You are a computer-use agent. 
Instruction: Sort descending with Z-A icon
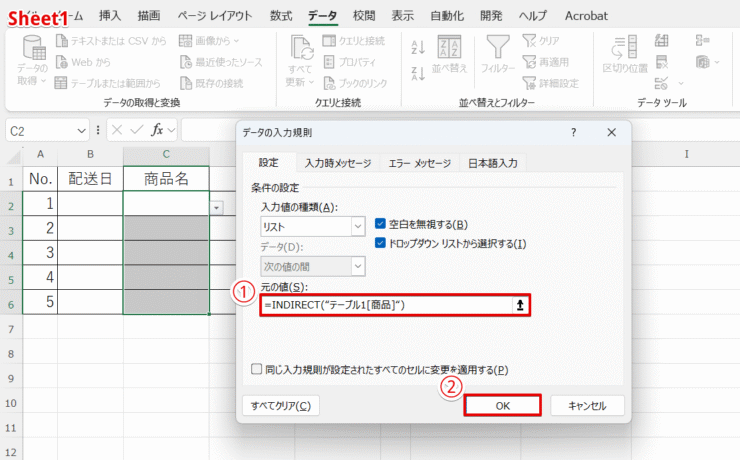point(418,73)
